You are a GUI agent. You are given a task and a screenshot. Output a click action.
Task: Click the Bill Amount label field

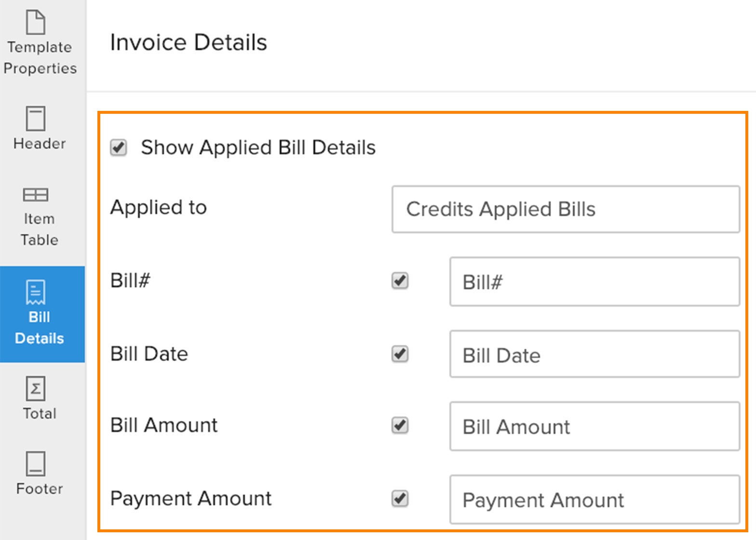(594, 427)
